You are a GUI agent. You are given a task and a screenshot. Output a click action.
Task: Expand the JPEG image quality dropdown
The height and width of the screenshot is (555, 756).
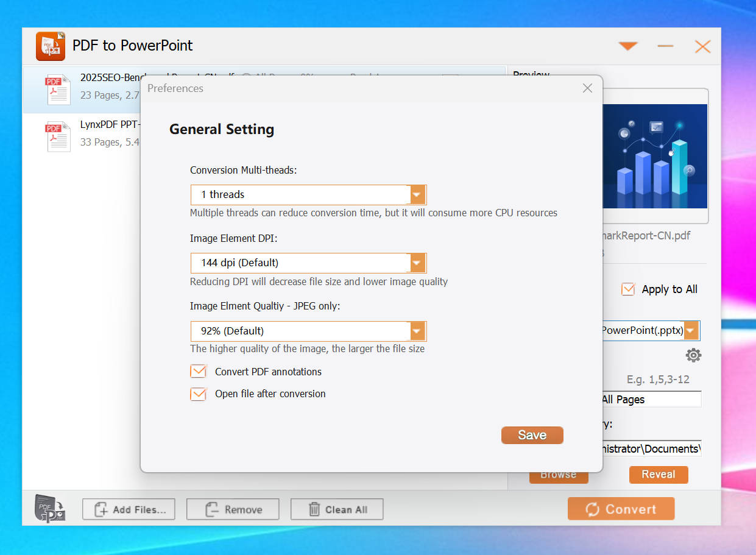pyautogui.click(x=417, y=331)
